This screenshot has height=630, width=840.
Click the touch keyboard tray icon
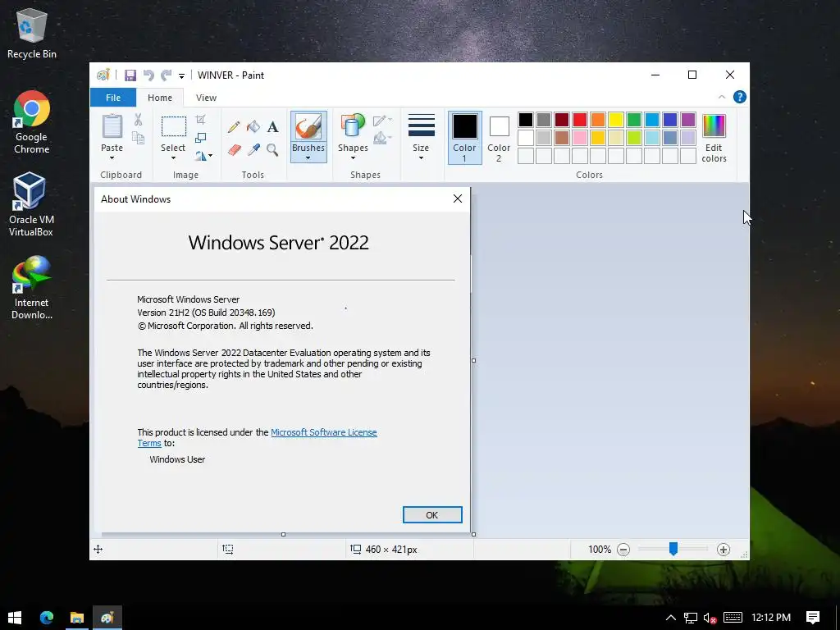(733, 618)
